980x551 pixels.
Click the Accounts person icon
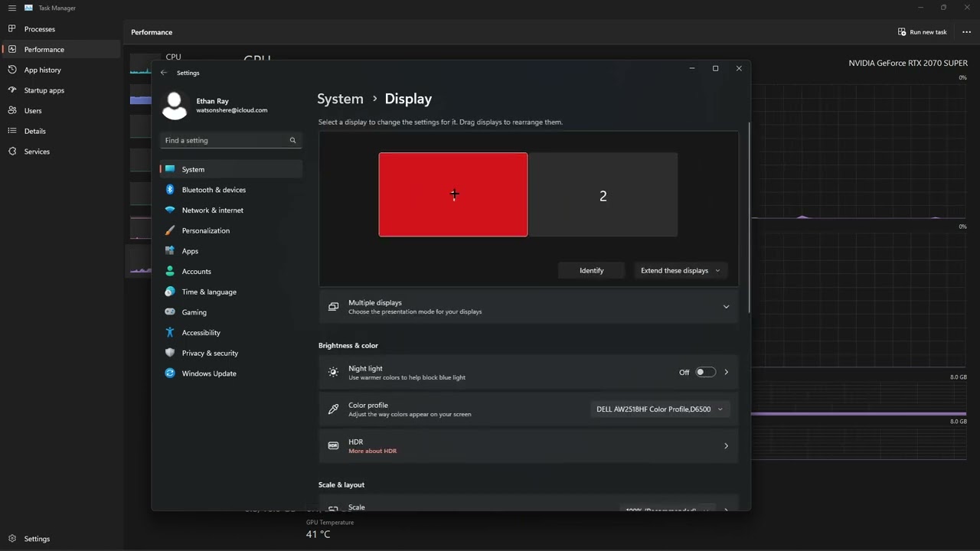tap(170, 272)
